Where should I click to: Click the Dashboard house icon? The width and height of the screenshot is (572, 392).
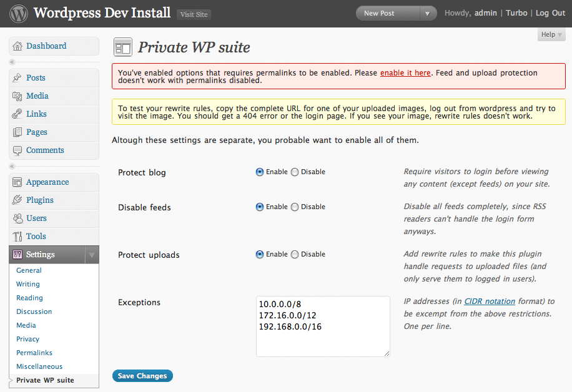17,46
